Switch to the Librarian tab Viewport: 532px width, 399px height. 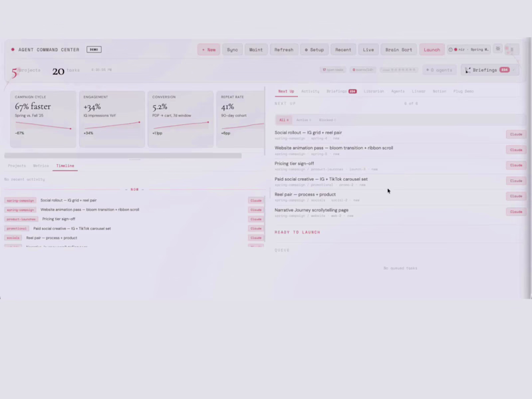[374, 91]
